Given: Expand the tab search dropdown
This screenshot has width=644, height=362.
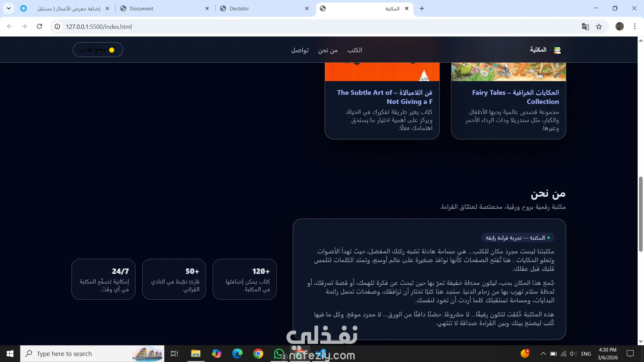Looking at the screenshot, I should [9, 8].
